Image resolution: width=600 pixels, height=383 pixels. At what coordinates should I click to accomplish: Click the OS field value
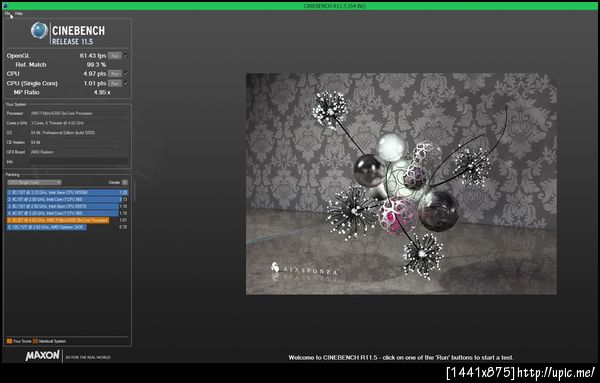[x=79, y=132]
